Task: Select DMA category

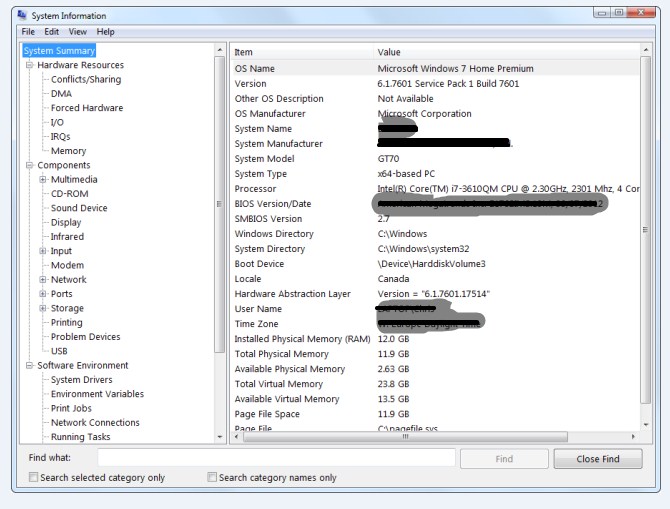Action: [x=61, y=94]
